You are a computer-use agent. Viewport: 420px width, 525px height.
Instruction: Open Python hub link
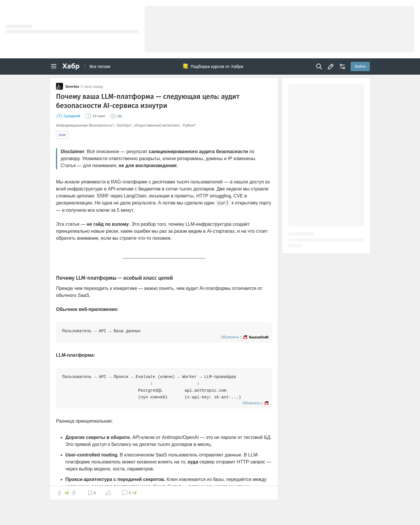[189, 125]
